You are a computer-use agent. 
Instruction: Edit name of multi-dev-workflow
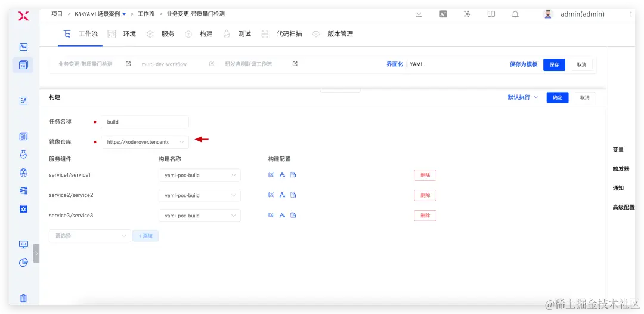click(x=212, y=64)
